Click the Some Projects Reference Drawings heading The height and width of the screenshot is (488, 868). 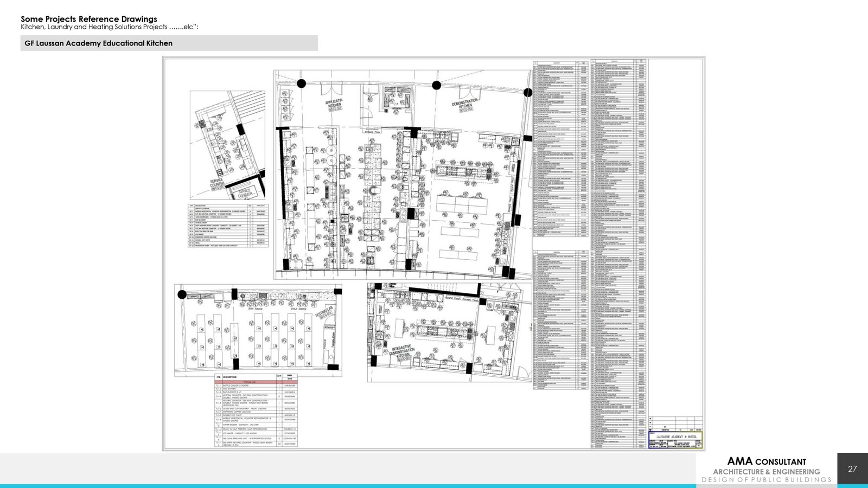click(x=89, y=19)
